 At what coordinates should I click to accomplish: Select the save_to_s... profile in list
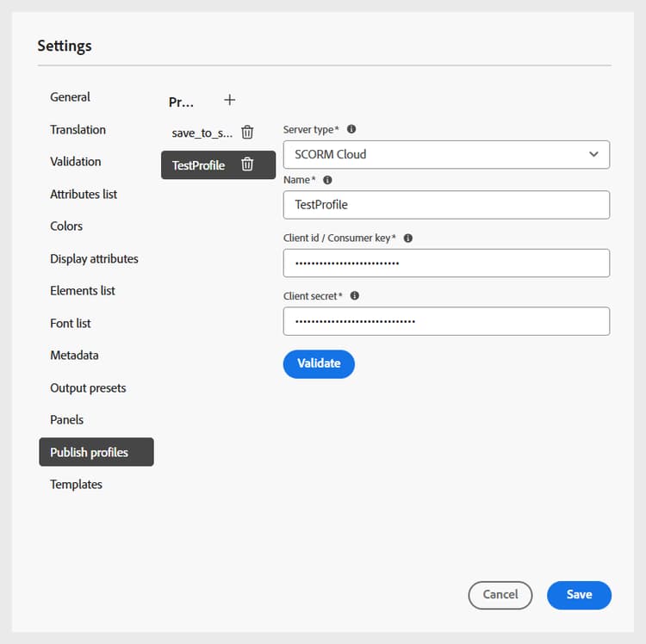coord(202,133)
